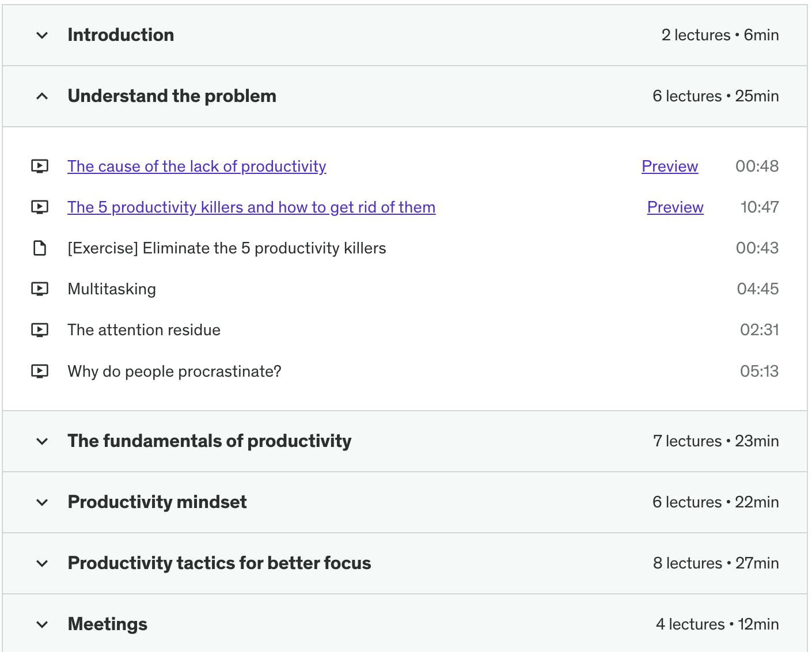Click document icon beside the Exercise item

[40, 248]
